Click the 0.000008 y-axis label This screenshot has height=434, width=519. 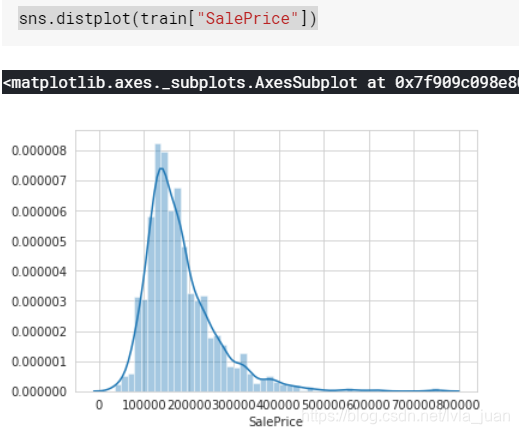pos(39,151)
